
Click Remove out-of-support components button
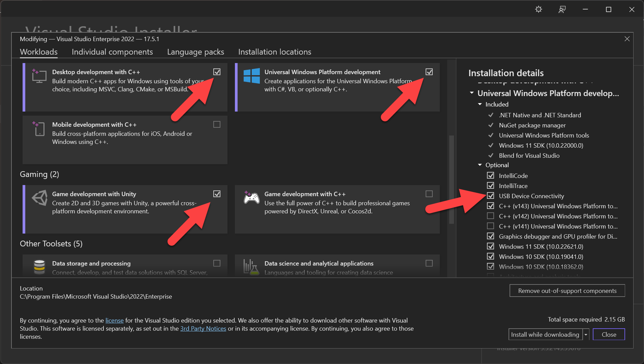point(567,291)
